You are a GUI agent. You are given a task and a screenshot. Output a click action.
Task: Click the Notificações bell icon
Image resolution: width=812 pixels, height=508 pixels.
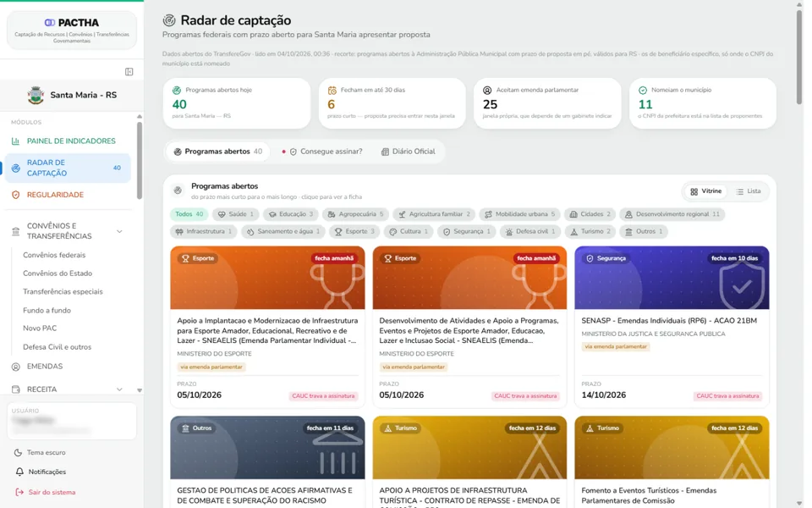(19, 472)
